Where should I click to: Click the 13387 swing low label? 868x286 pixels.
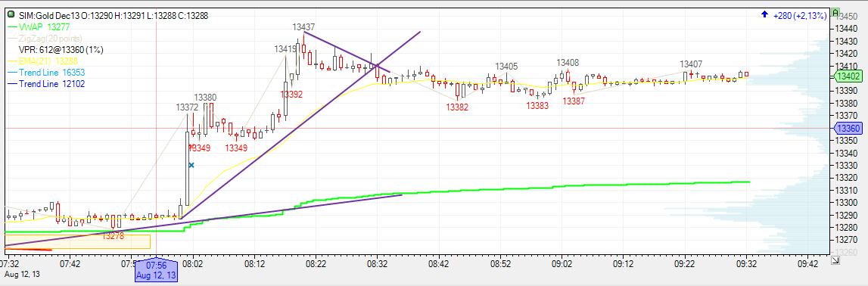tap(574, 101)
